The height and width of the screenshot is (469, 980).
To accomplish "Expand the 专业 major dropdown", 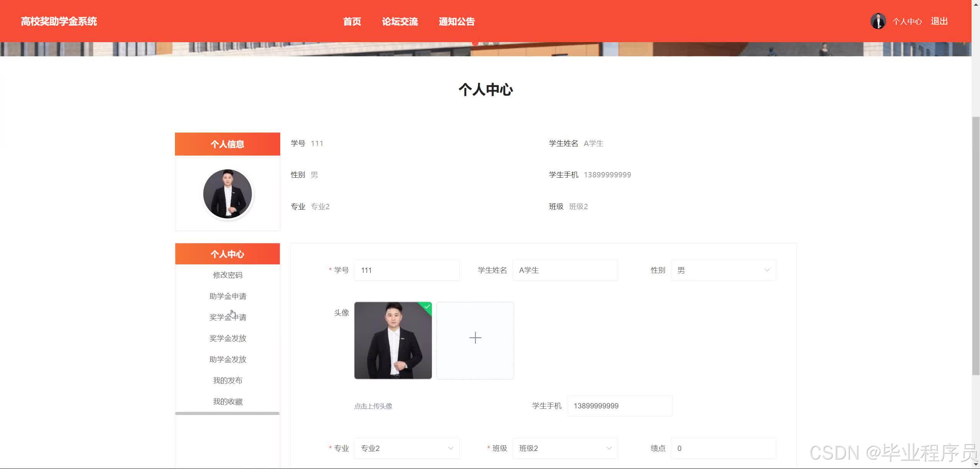I will [x=407, y=448].
